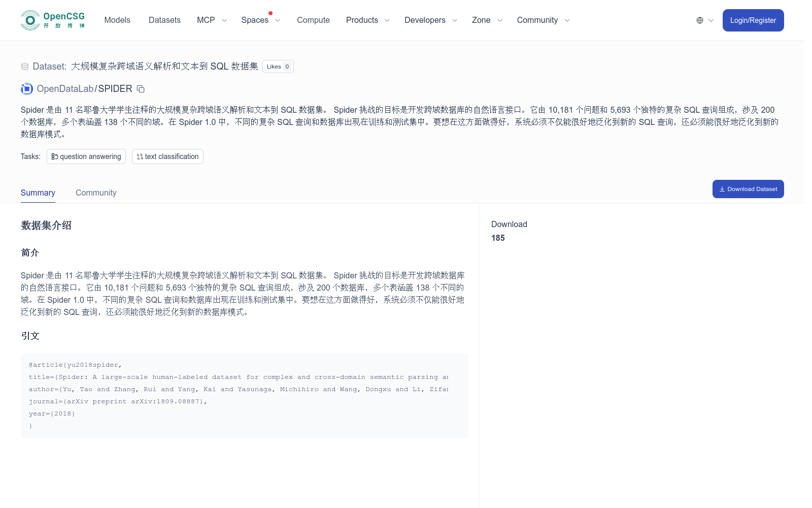Viewport: 812px width, 508px height.
Task: Open the Datasets page
Action: [164, 20]
